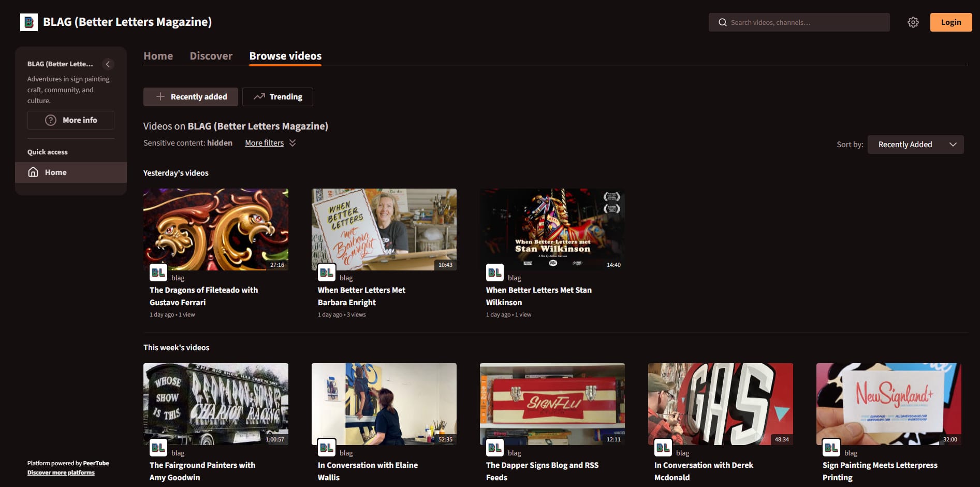Click 'BLAG (Better Lette…' sidebar title
This screenshot has height=487, width=980.
point(60,64)
